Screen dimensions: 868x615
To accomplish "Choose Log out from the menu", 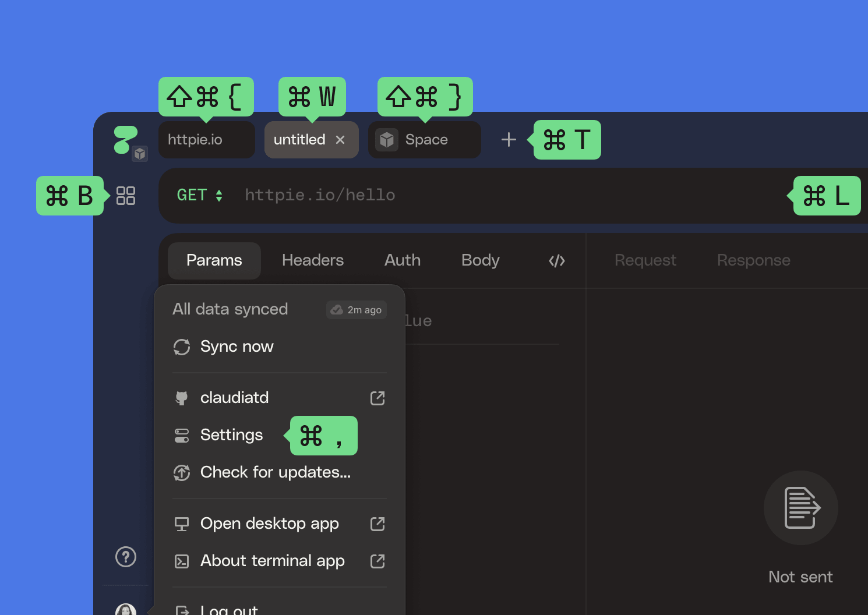I will (x=280, y=609).
